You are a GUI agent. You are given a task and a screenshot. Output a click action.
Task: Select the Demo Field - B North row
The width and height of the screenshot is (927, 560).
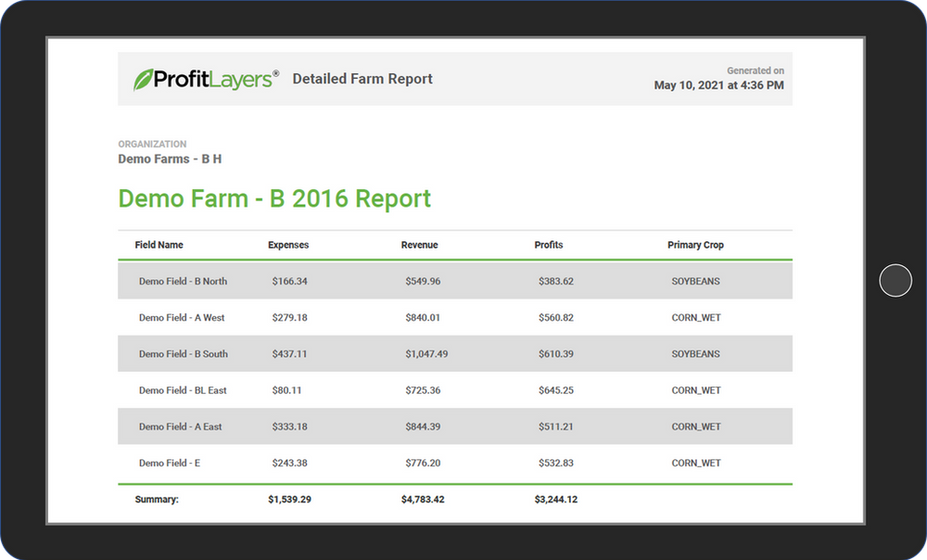click(184, 281)
